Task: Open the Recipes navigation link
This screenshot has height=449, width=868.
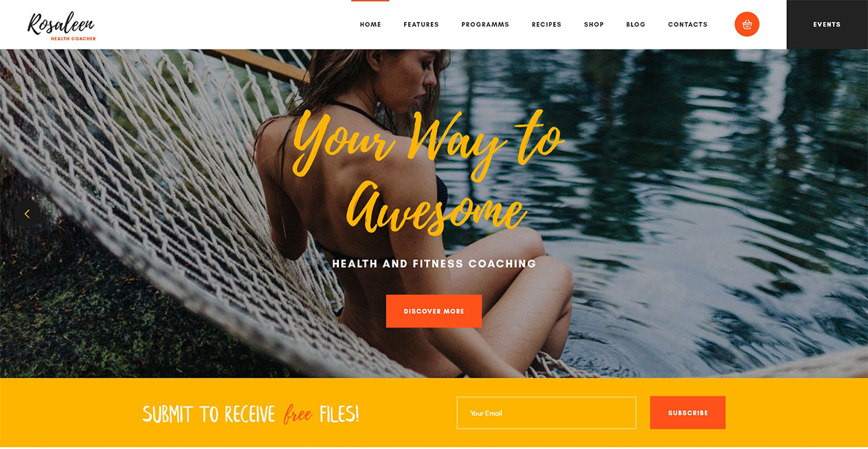Action: (546, 25)
